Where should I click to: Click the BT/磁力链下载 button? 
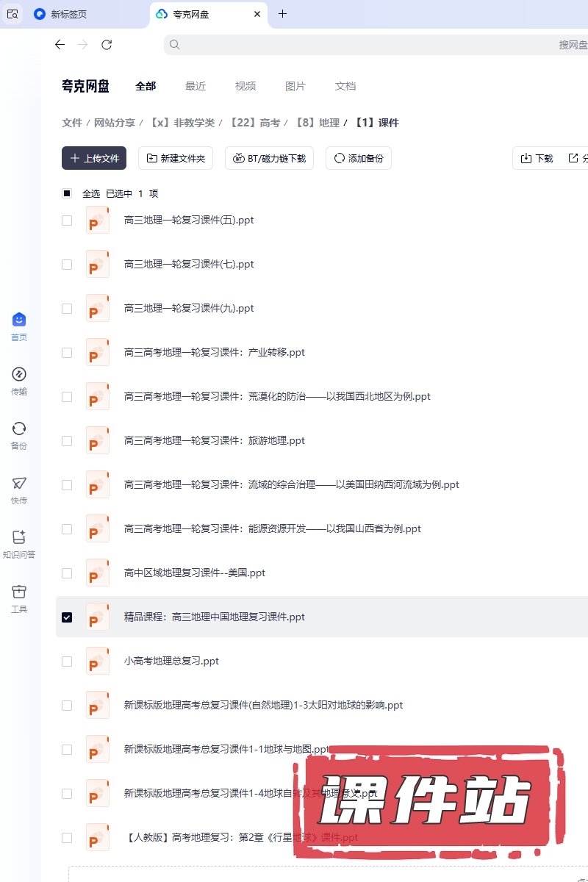click(x=270, y=158)
